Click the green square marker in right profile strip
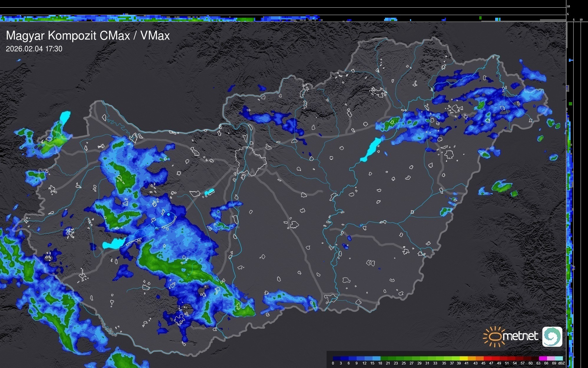Screen dimensions: 588x368 click(571, 104)
